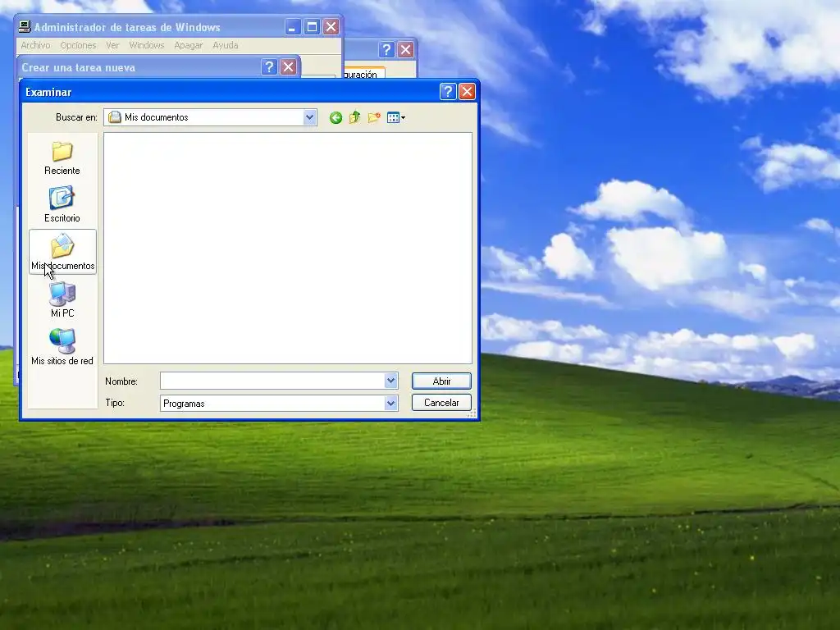The width and height of the screenshot is (840, 630).
Task: Click the Mis documentos folder icon in combo
Action: pyautogui.click(x=115, y=117)
